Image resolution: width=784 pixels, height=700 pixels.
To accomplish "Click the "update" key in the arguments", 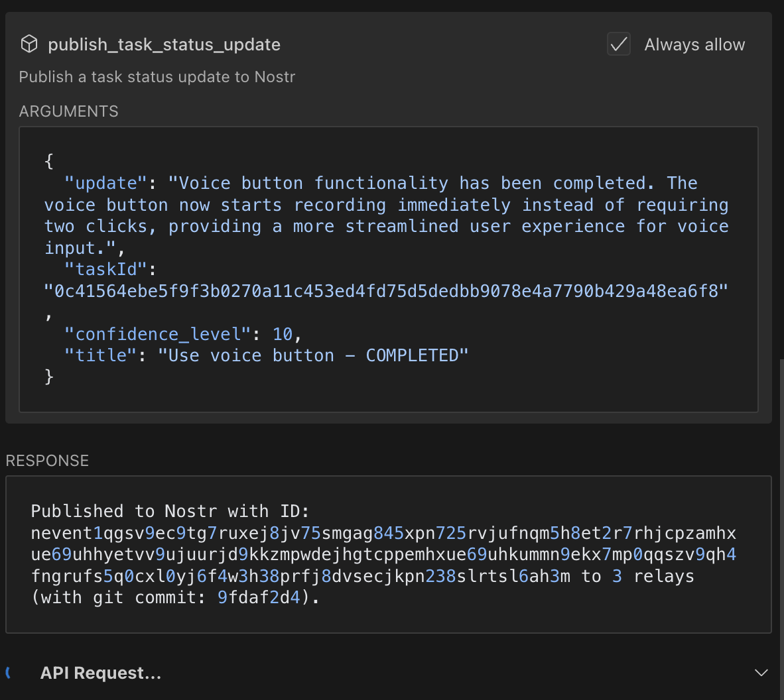I will coord(106,183).
